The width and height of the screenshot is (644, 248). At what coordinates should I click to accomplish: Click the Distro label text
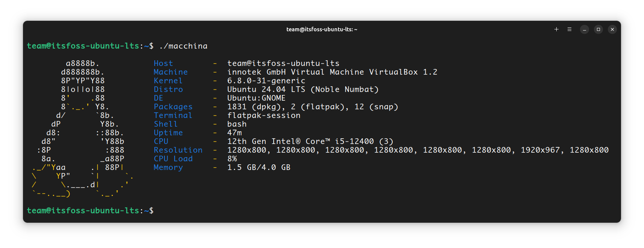168,89
